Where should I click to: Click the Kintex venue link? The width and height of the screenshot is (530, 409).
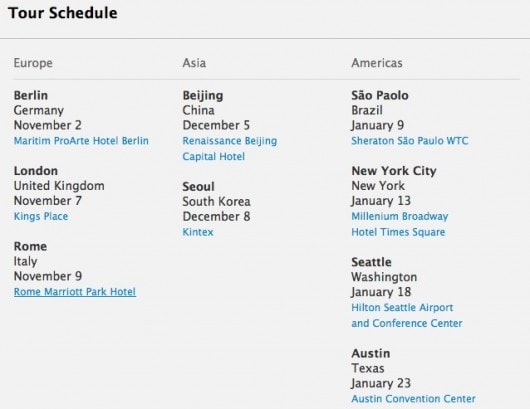pos(198,232)
